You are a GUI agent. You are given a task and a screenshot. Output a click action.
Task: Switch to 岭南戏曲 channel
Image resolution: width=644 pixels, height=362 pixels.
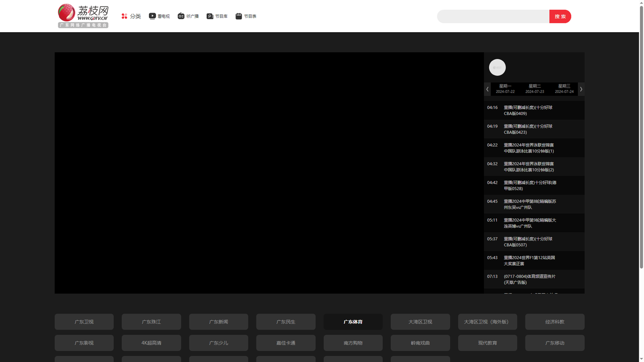(420, 343)
